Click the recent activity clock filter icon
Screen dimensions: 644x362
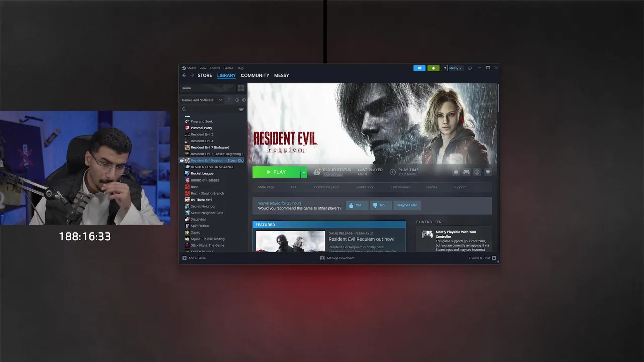pyautogui.click(x=237, y=100)
